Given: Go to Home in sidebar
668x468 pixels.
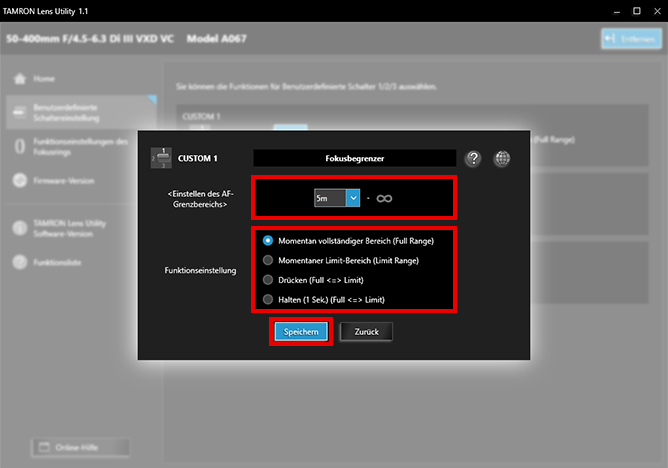Looking at the screenshot, I should tap(44, 79).
